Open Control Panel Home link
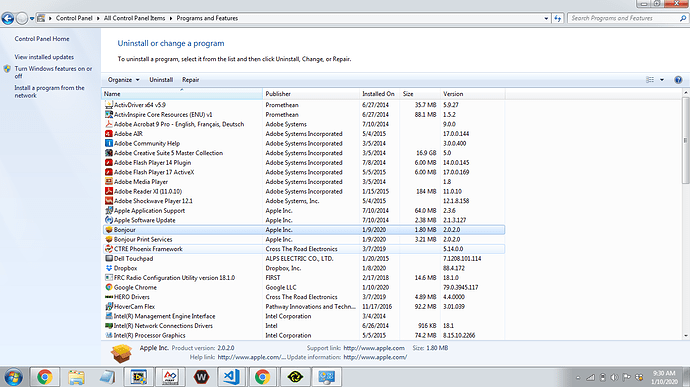 point(42,39)
